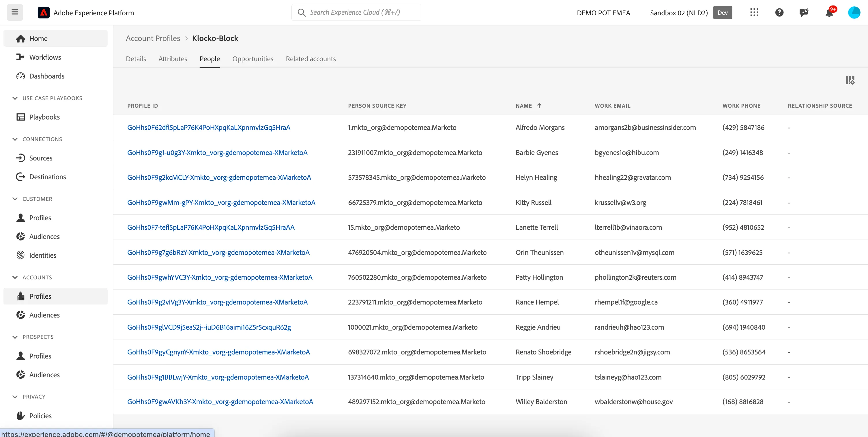Click the Dashboards gauge icon
Viewport: 868px width, 437px height.
[20, 76]
